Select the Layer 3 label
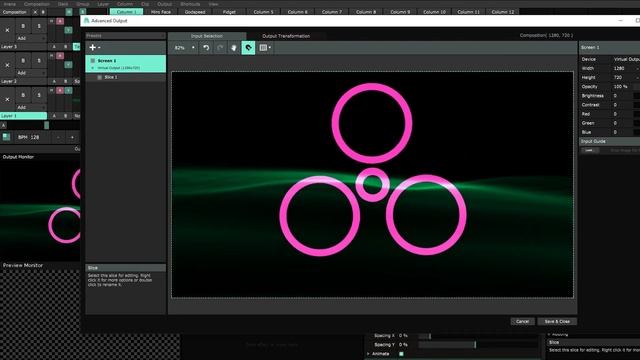 23,47
